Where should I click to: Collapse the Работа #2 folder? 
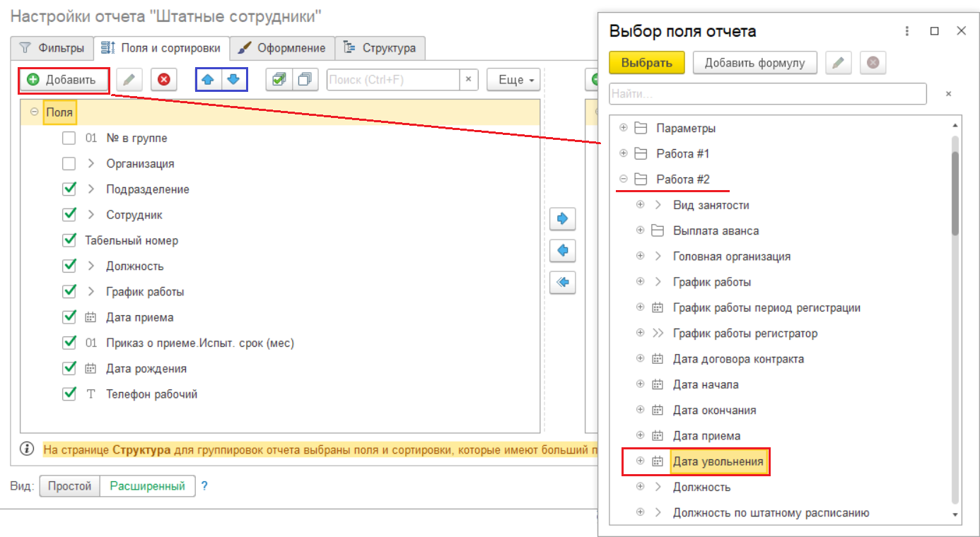[x=623, y=179]
